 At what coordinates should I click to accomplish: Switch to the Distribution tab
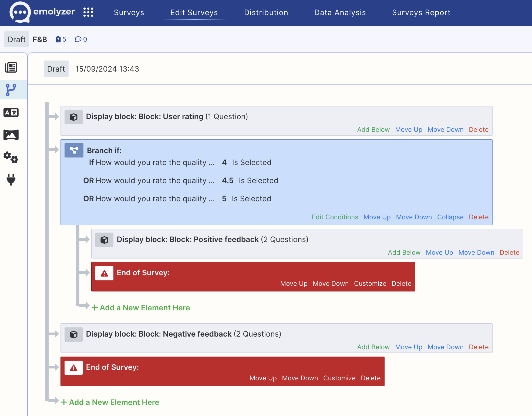pyautogui.click(x=266, y=12)
